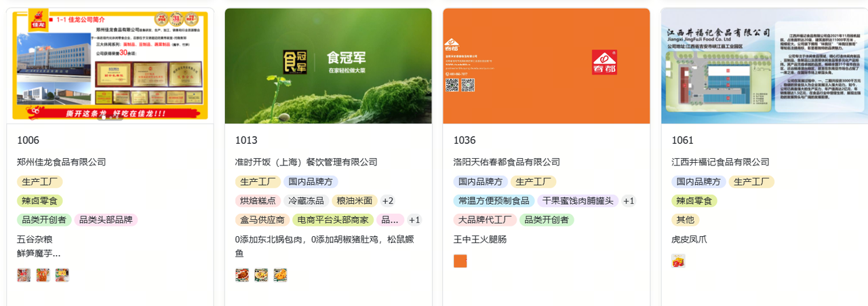Viewport: 868px width, 306px height.
Task: Select company name 郑州佳龙食品有限公司
Action: click(62, 162)
